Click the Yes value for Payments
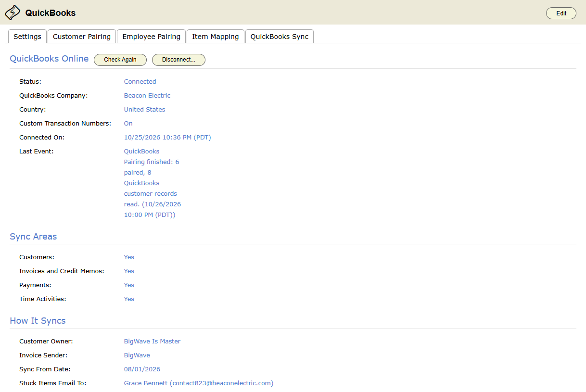The image size is (586, 392). [129, 285]
